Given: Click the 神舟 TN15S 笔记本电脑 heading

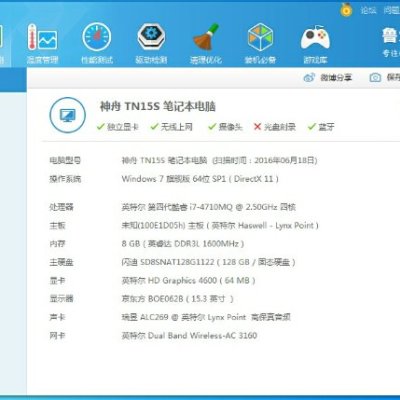Looking at the screenshot, I should (158, 107).
